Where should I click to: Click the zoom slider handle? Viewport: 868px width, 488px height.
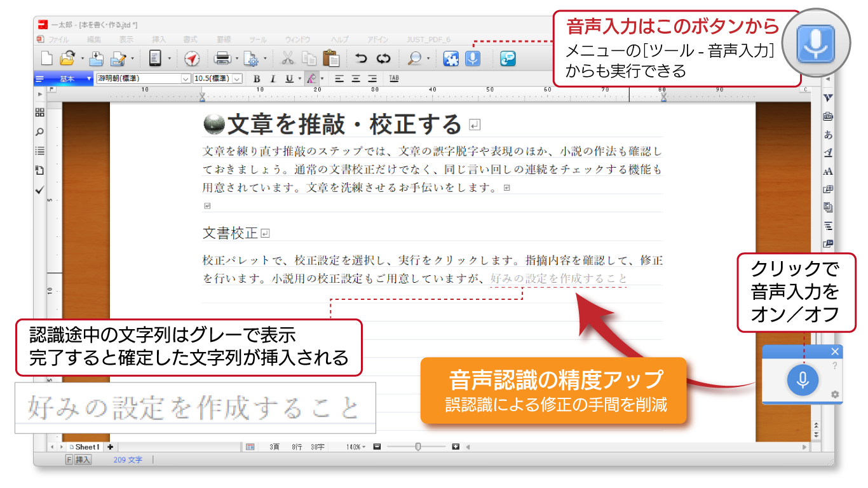pos(418,447)
